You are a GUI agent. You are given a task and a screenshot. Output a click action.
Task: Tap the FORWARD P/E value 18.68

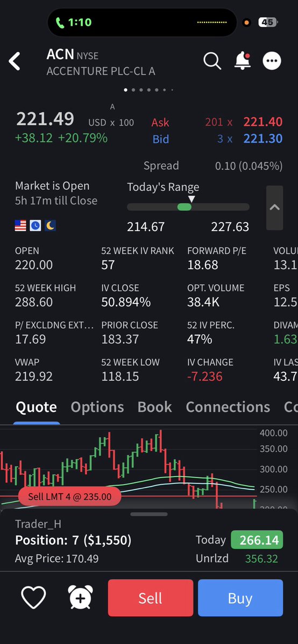point(202,265)
